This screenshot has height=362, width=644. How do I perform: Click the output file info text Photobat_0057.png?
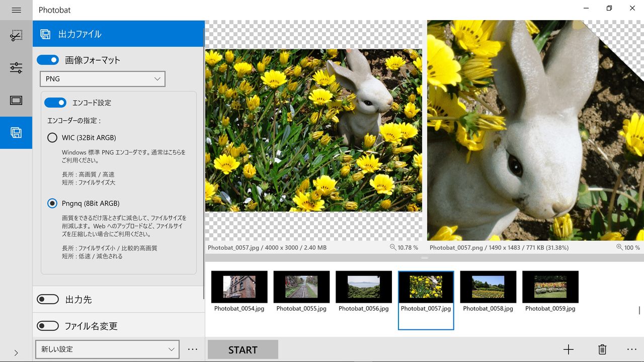(x=499, y=248)
